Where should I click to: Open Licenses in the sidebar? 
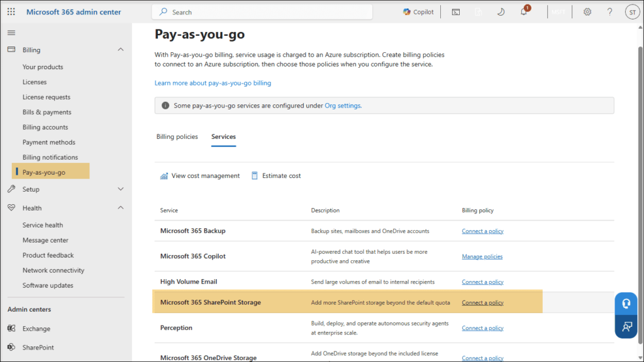(x=35, y=82)
